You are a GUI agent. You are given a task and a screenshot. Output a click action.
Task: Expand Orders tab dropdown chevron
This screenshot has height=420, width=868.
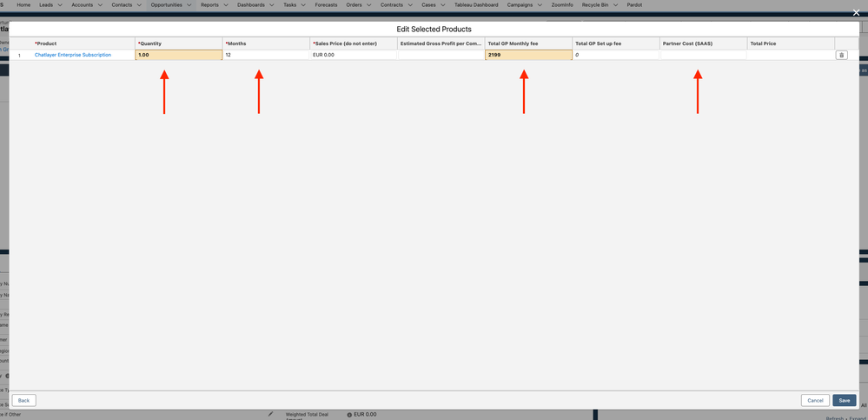(368, 5)
